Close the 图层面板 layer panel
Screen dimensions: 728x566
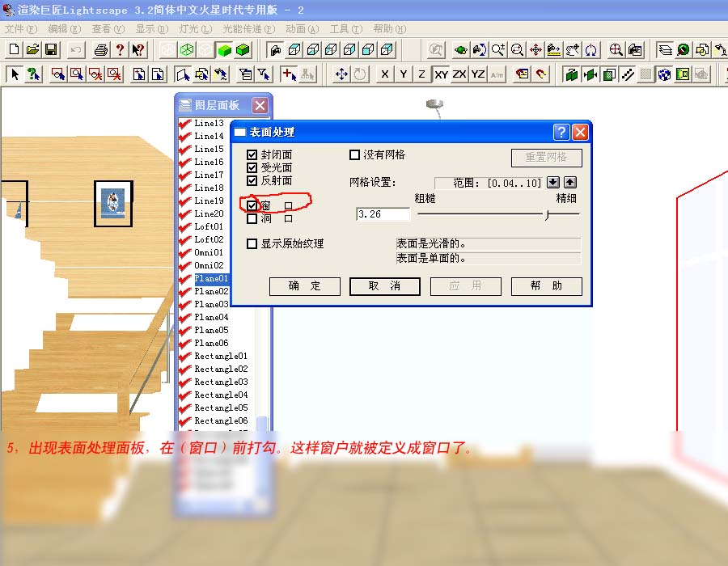click(x=260, y=105)
